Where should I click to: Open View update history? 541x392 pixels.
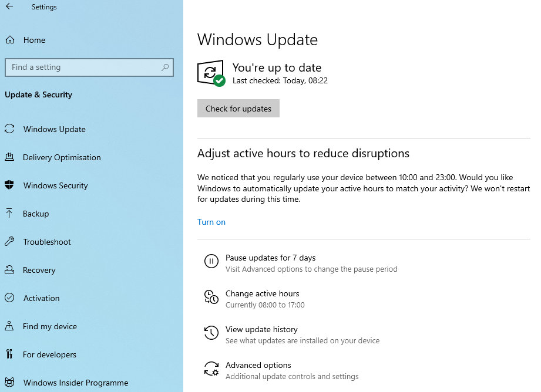pyautogui.click(x=261, y=329)
